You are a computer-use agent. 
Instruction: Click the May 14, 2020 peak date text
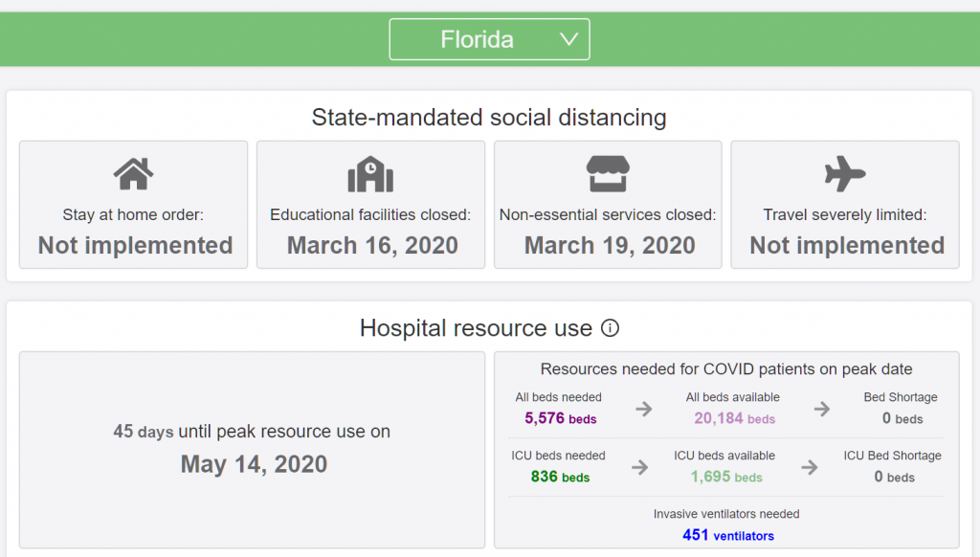coord(252,462)
